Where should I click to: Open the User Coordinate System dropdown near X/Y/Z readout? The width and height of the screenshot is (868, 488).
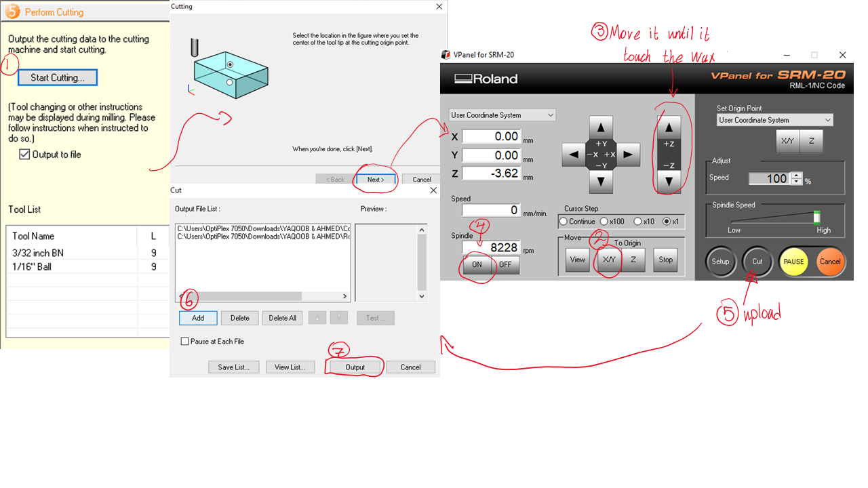[x=502, y=115]
